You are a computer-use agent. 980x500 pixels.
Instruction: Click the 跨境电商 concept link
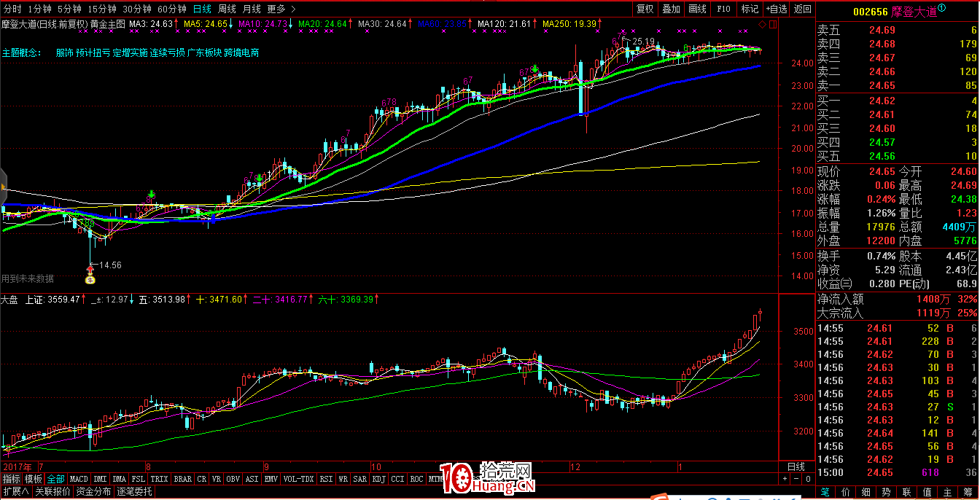[241, 53]
